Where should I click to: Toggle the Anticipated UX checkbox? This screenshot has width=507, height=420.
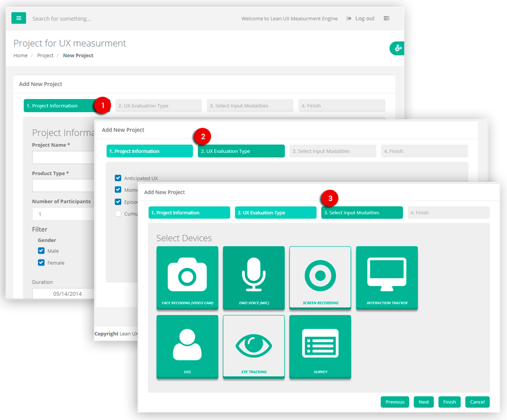(118, 178)
